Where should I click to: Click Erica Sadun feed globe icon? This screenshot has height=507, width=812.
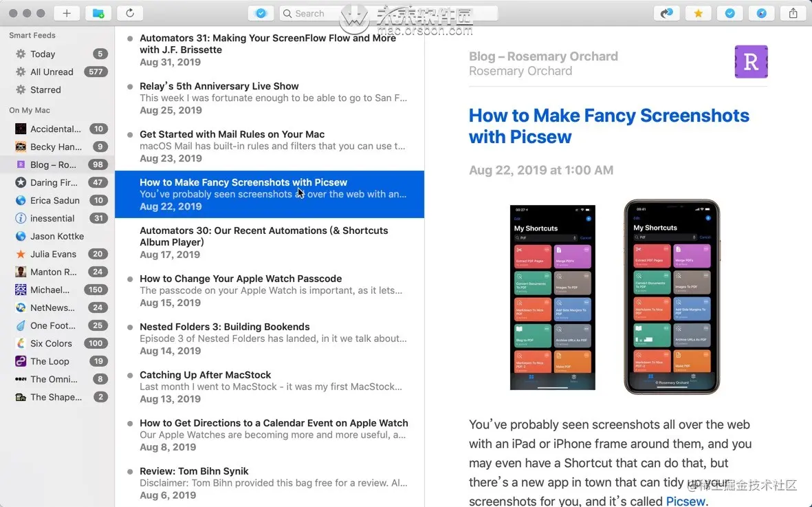point(21,200)
